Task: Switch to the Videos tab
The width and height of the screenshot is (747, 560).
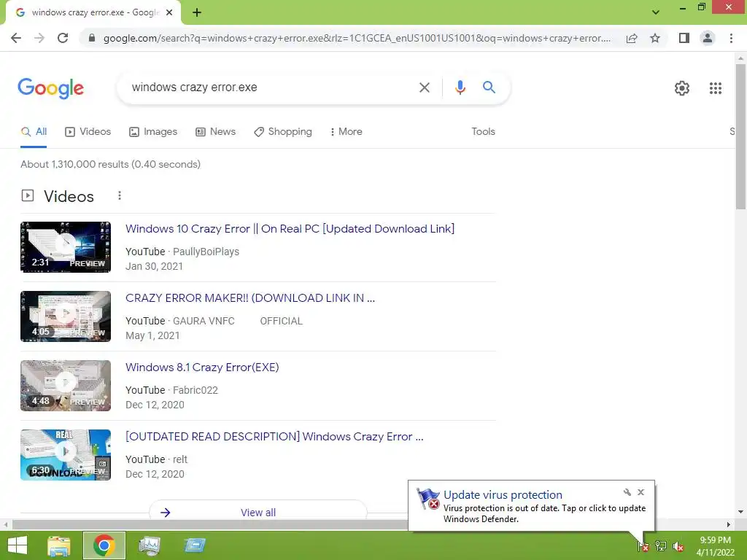Action: [88, 132]
